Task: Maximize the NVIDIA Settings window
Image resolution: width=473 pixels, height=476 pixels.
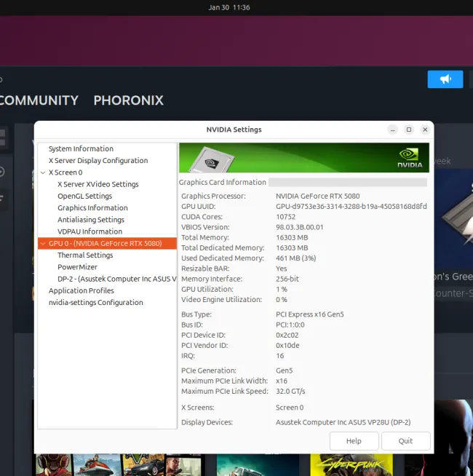Action: coord(409,130)
